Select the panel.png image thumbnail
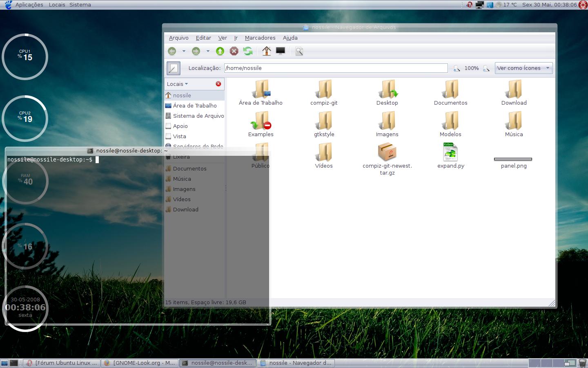Image resolution: width=588 pixels, height=368 pixels. coord(513,159)
